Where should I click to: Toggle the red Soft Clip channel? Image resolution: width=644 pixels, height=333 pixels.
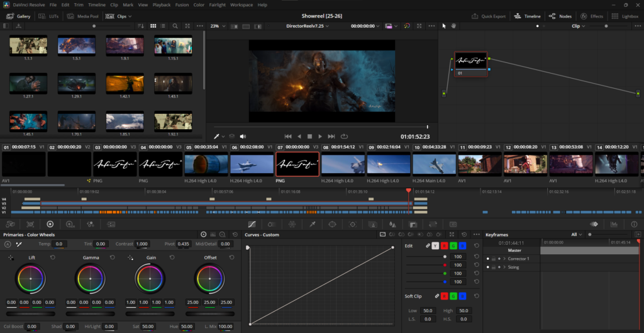click(x=445, y=296)
